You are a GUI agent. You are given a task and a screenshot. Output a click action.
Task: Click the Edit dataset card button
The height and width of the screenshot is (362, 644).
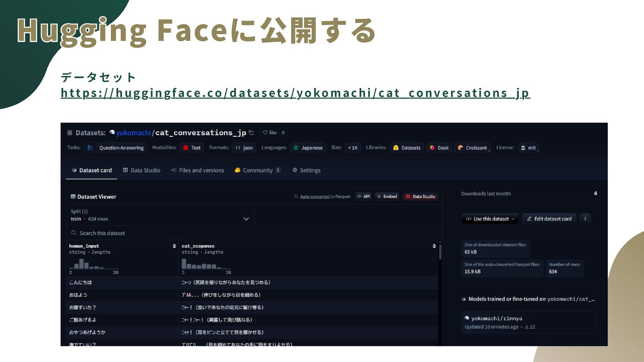[x=549, y=219]
